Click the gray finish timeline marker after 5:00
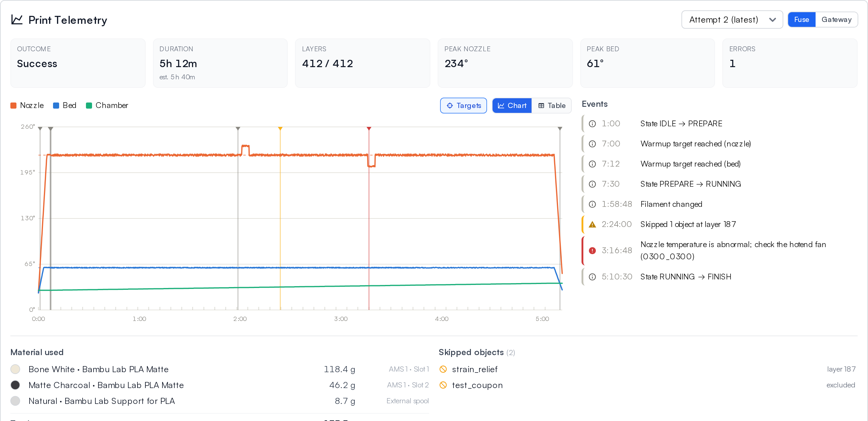 tap(560, 128)
